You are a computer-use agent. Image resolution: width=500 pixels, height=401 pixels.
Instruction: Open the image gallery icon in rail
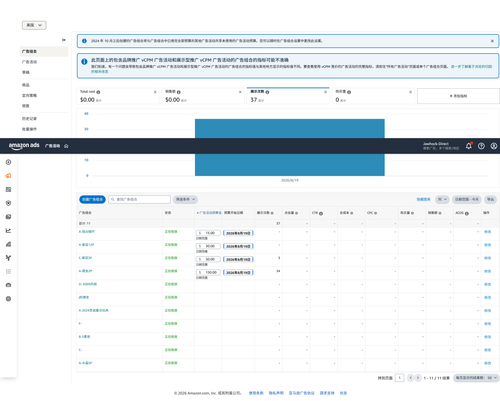point(8,217)
